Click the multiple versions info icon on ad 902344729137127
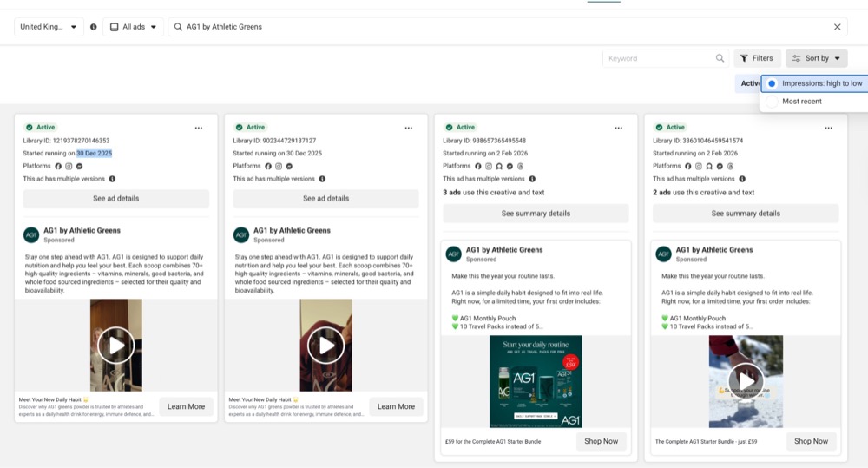 322,179
